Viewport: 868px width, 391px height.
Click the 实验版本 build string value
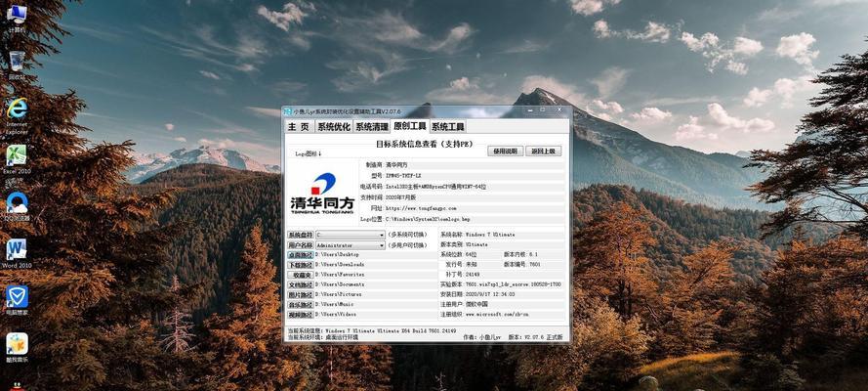[x=514, y=284]
